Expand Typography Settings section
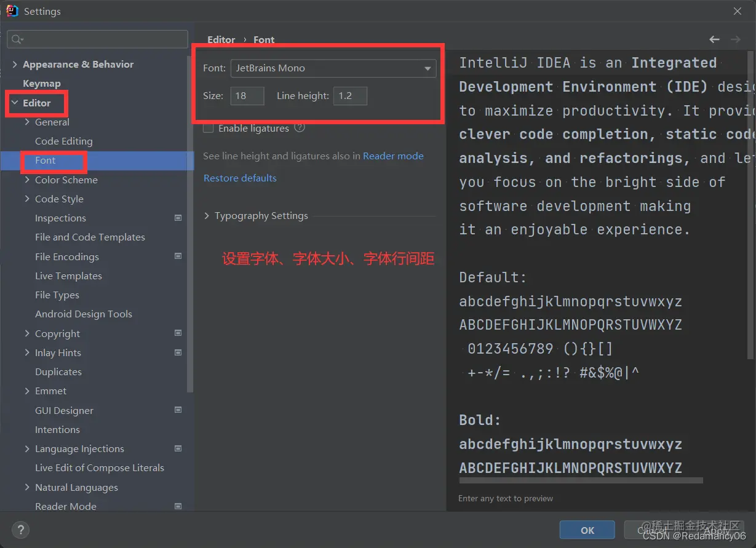Viewport: 756px width, 548px height. 207,216
